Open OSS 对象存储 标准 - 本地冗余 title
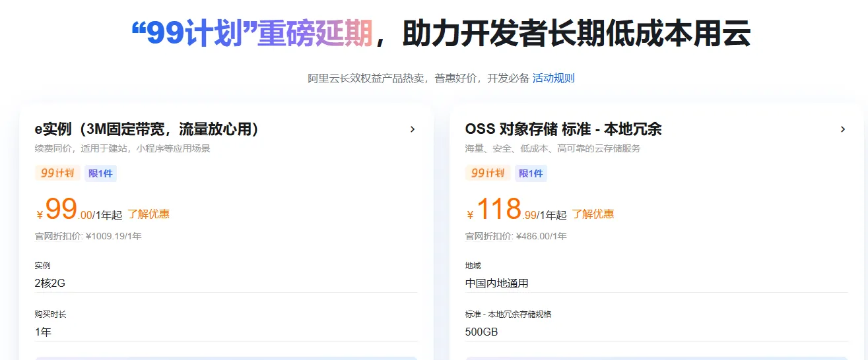 click(x=563, y=129)
